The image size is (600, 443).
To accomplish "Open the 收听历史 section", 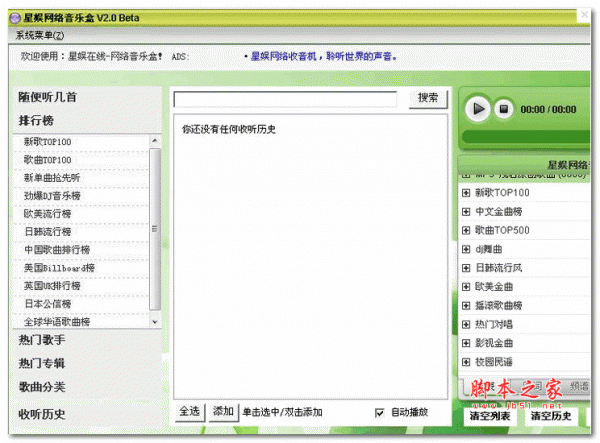I will (x=42, y=414).
